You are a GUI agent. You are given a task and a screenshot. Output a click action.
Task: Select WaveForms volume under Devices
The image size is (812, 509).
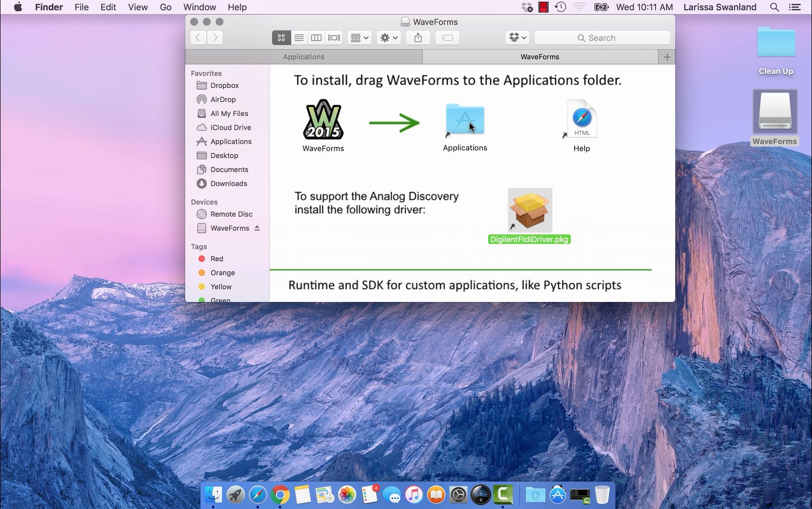click(230, 228)
